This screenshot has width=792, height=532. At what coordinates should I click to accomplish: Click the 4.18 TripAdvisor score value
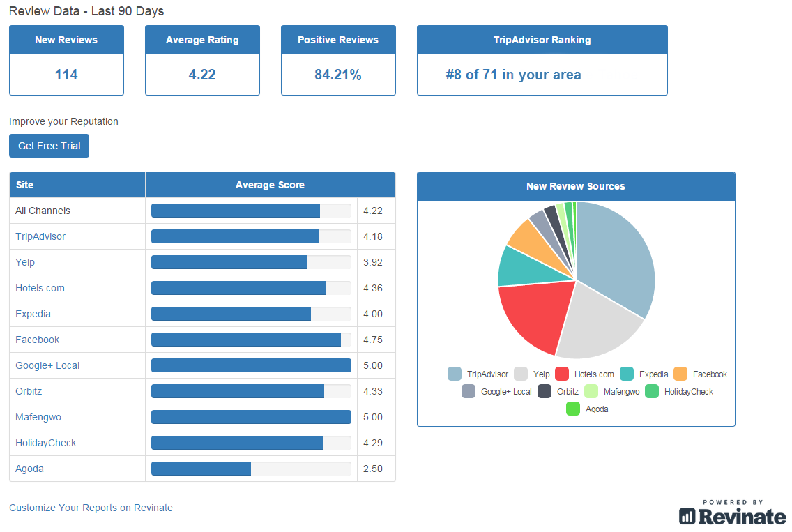[x=373, y=236]
